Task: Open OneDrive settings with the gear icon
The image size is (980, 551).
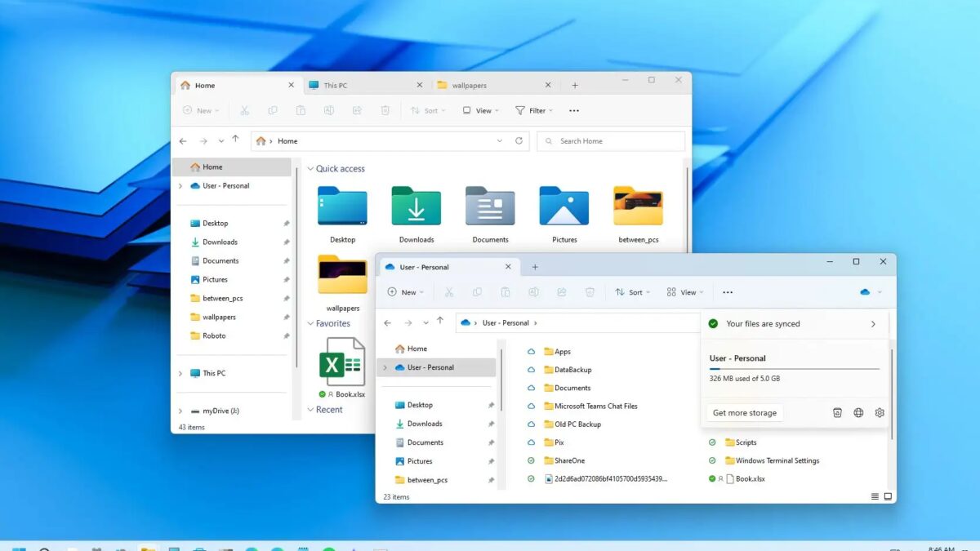Action: 880,413
